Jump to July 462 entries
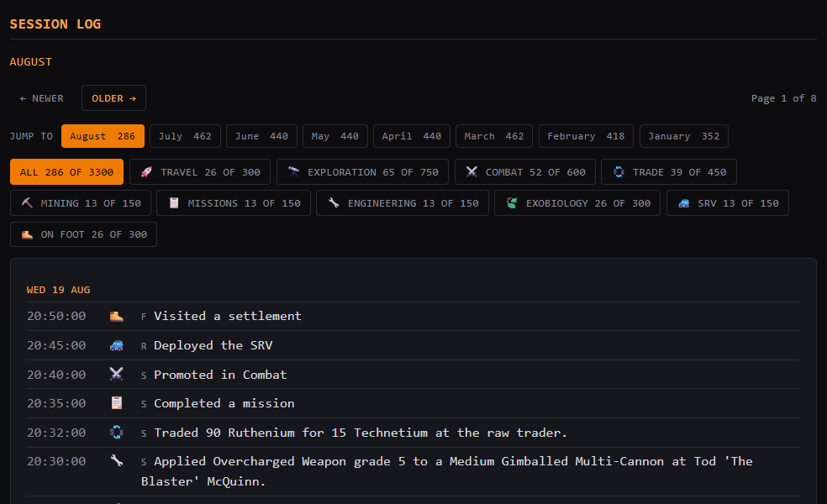 pyautogui.click(x=185, y=136)
